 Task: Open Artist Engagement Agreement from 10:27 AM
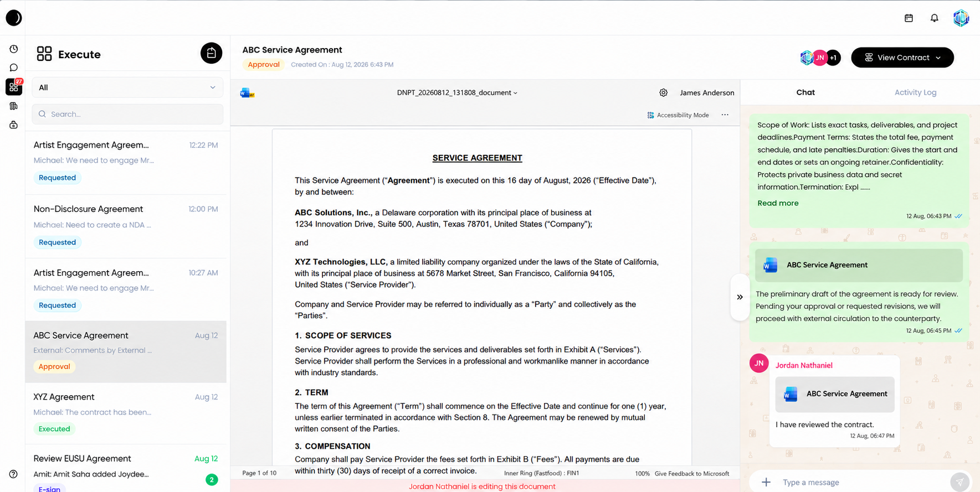click(126, 289)
